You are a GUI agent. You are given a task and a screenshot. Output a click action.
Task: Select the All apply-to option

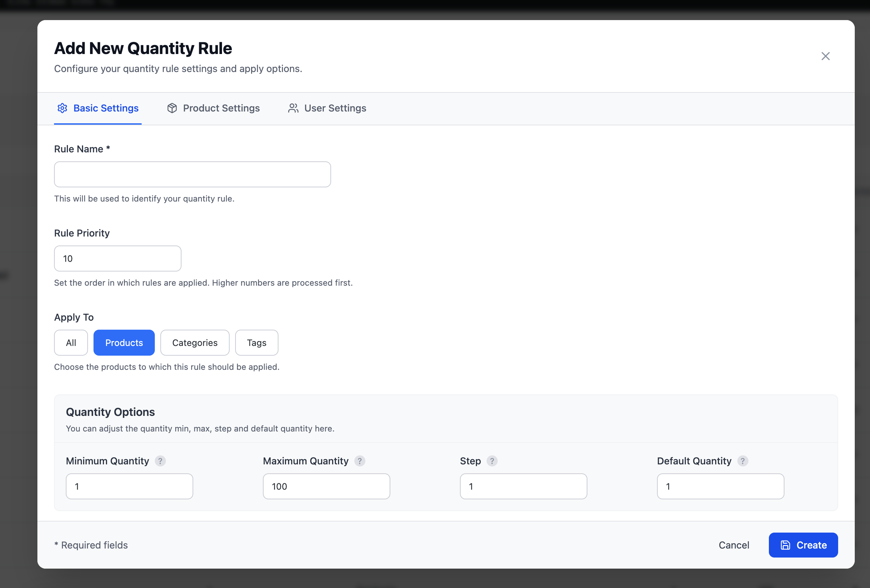coord(71,342)
